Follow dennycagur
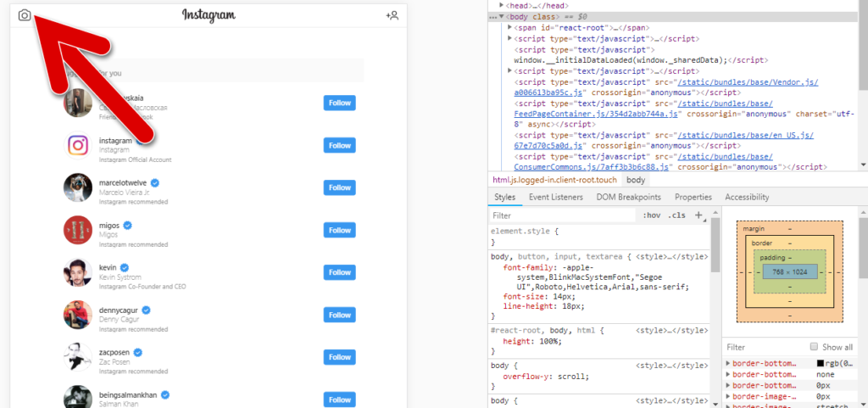 tap(340, 315)
